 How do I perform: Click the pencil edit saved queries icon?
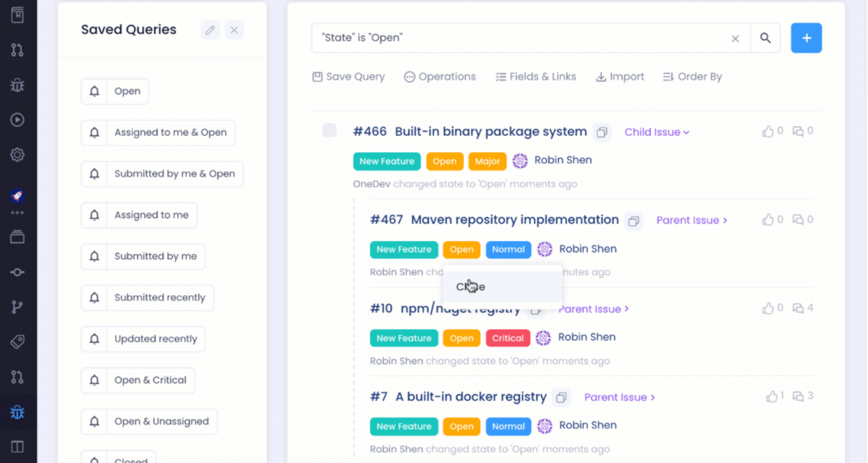click(210, 30)
